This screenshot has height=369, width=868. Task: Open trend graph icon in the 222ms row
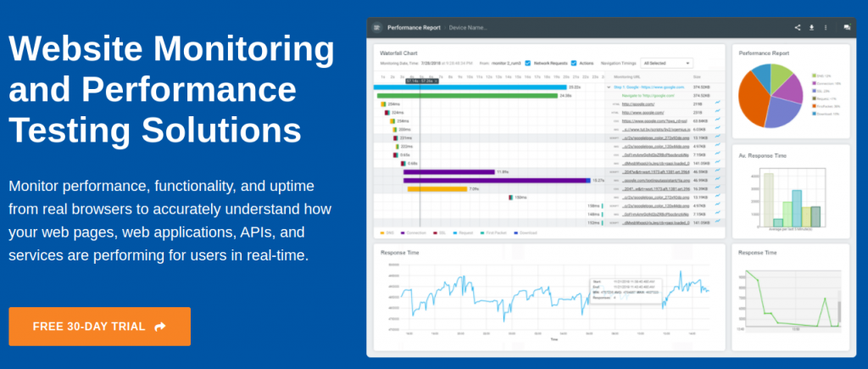718,145
